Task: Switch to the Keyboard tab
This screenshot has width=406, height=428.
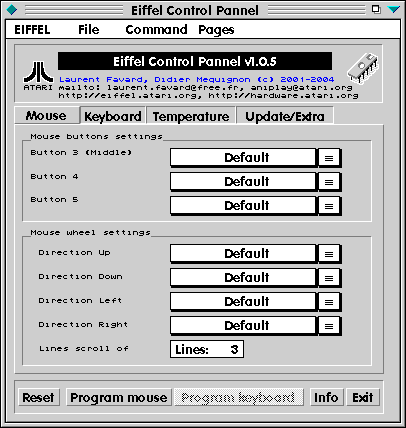Action: 113,116
